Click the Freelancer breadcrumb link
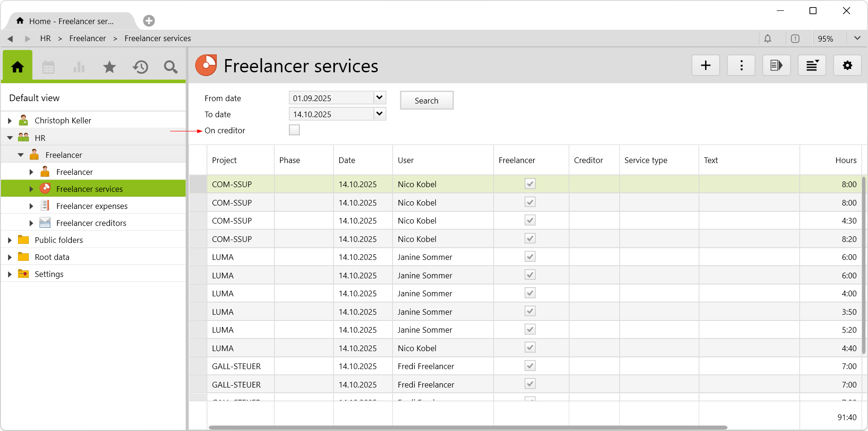Viewport: 868px width, 431px height. click(x=87, y=39)
